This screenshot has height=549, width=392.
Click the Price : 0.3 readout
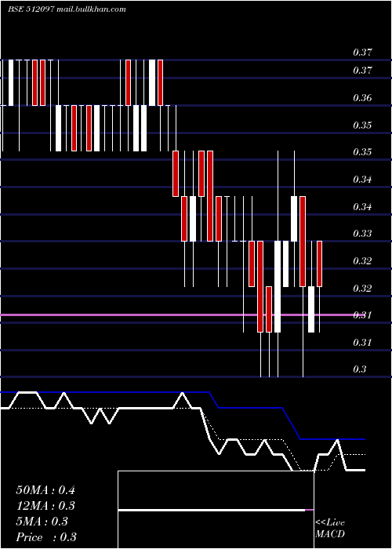coord(46,537)
